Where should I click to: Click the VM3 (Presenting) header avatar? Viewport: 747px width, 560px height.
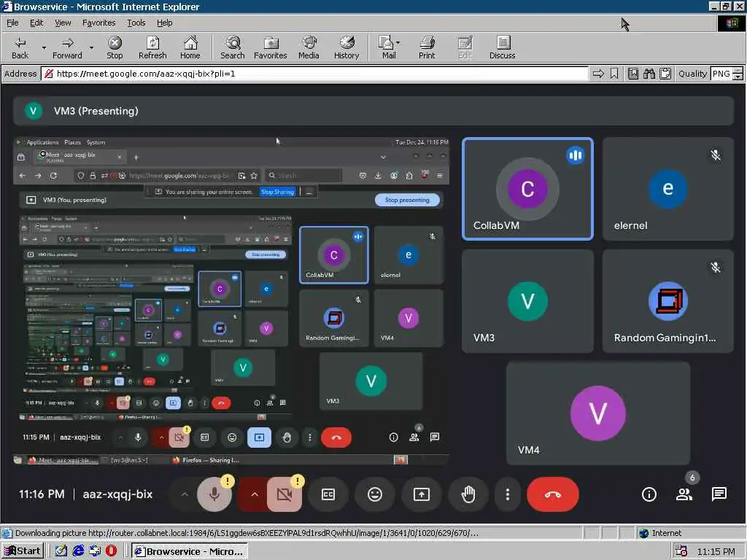coord(34,111)
